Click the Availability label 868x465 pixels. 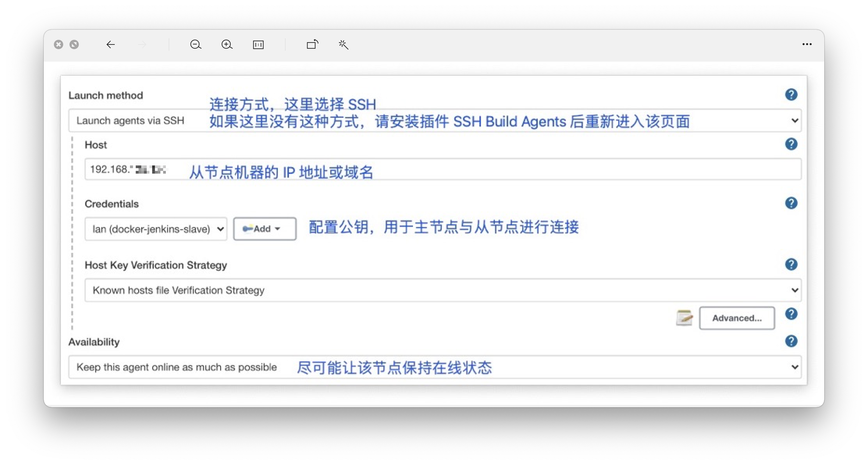94,342
